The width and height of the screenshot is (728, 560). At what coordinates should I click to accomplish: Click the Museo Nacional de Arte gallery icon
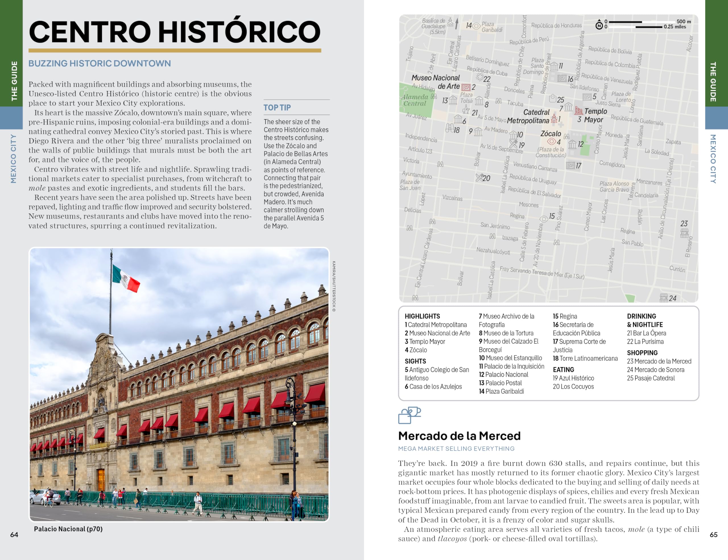[466, 87]
